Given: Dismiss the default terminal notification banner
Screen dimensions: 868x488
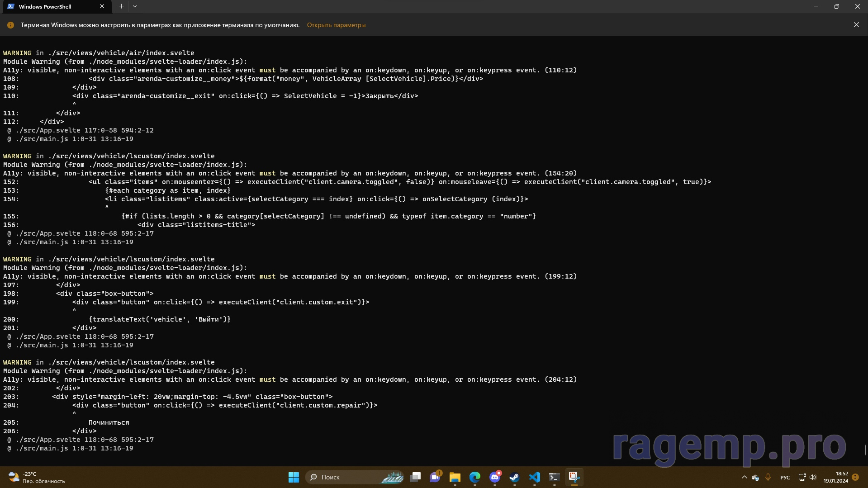Looking at the screenshot, I should tap(856, 25).
